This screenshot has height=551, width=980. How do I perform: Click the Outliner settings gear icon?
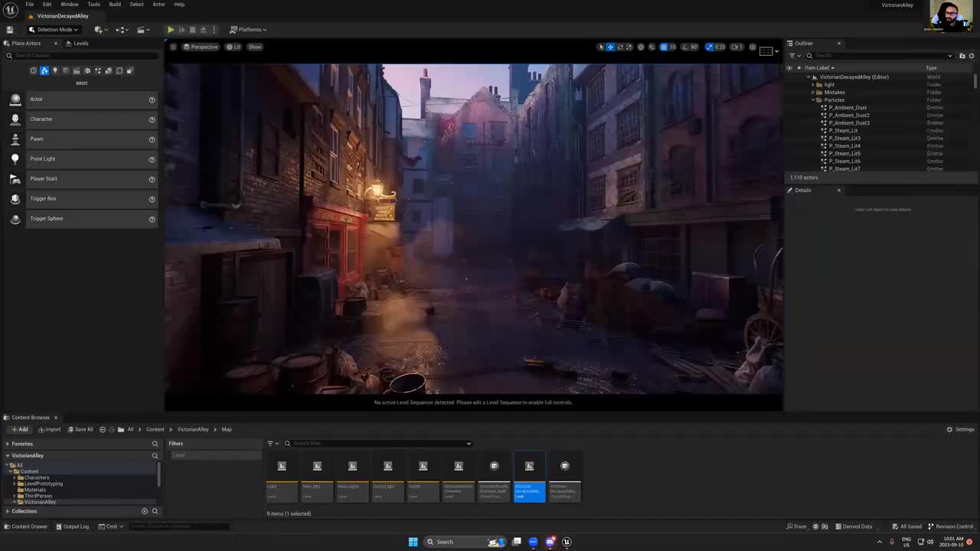(x=972, y=56)
